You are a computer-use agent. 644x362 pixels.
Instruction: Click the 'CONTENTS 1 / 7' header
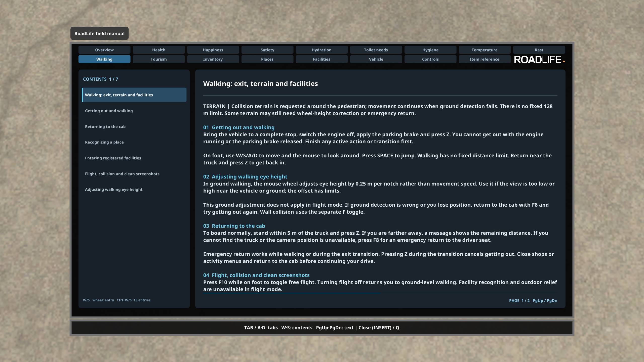click(x=101, y=79)
